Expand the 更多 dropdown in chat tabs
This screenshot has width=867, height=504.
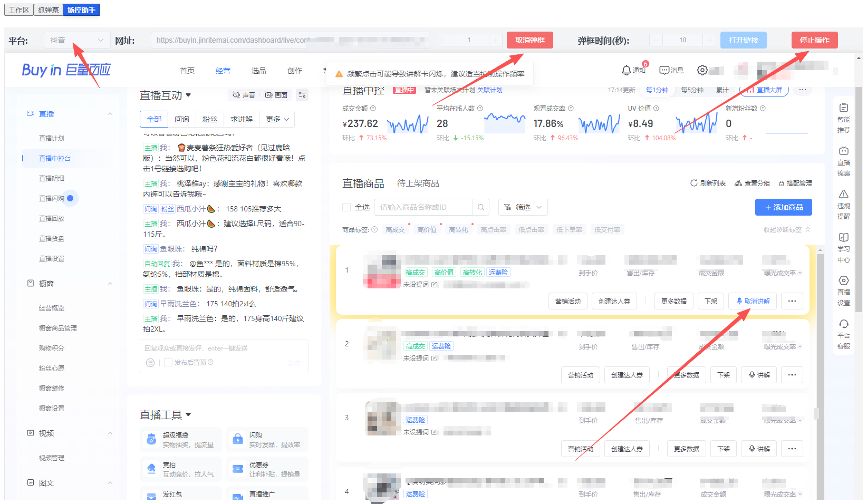coord(276,119)
